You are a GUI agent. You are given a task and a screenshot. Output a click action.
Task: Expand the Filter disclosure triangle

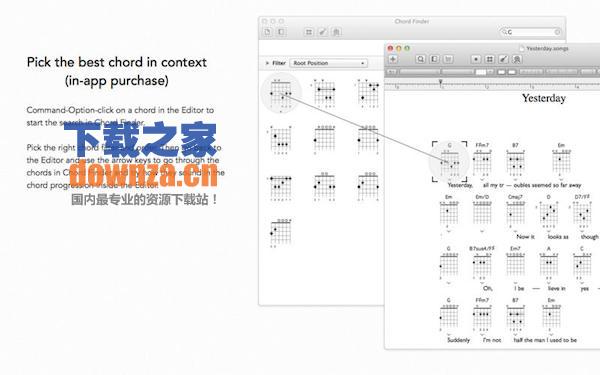click(x=267, y=63)
